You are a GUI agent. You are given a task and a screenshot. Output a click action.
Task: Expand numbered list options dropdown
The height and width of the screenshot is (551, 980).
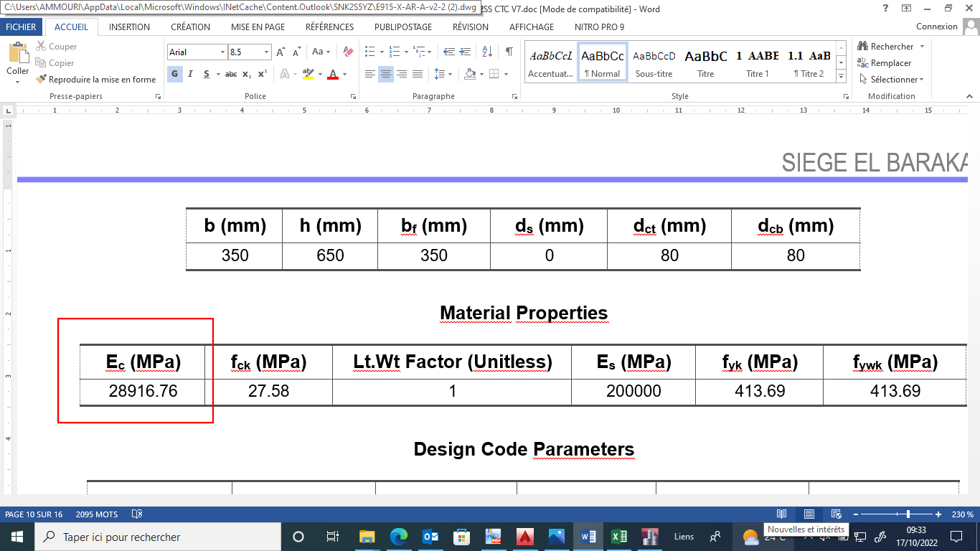click(405, 52)
